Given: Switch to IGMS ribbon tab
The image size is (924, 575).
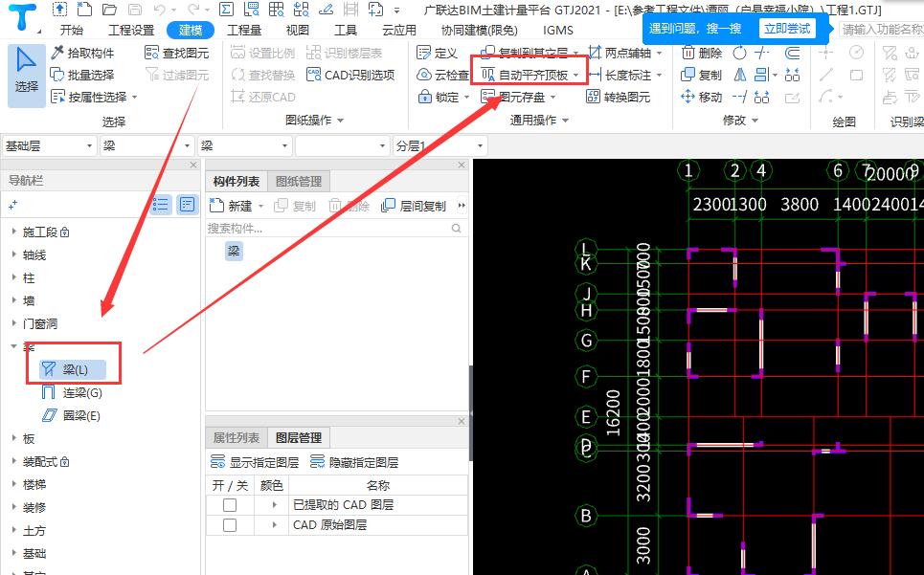Looking at the screenshot, I should pos(557,30).
